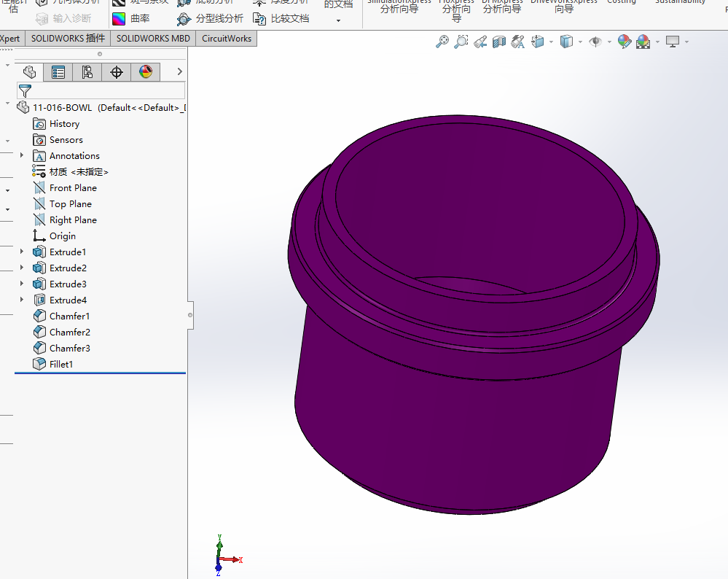The image size is (728, 579).
Task: Click the Zoom to Fit icon
Action: click(x=442, y=42)
